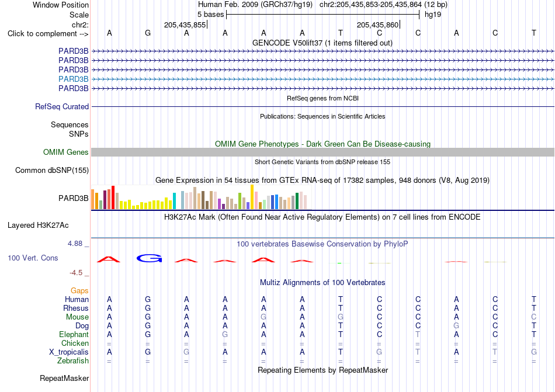Click the '5 bases' scale bar label
The height and width of the screenshot is (392, 555).
pos(210,15)
